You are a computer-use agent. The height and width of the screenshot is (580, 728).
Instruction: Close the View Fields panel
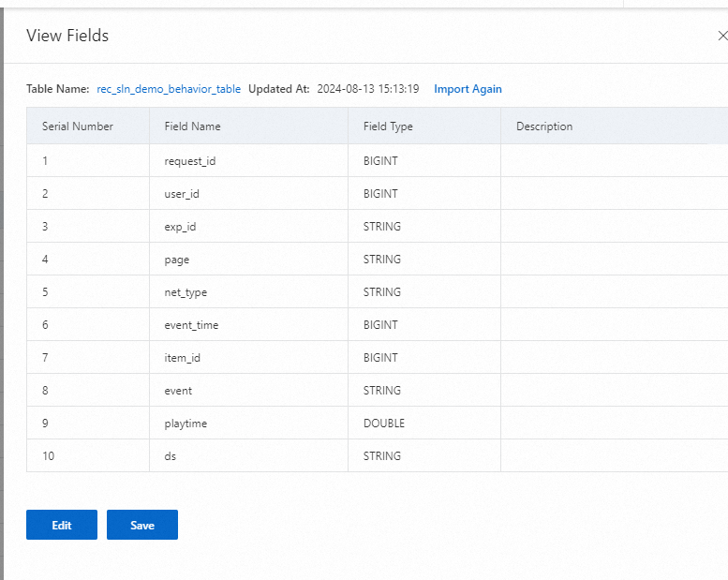721,37
